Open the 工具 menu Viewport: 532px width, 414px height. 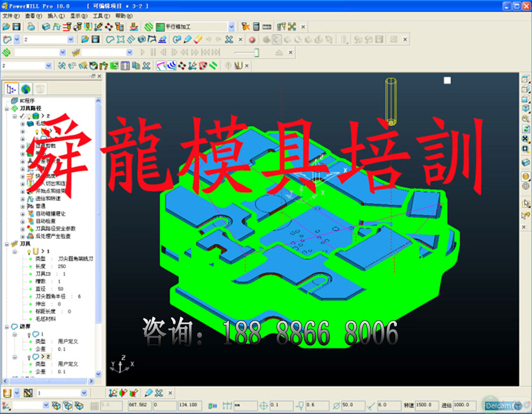coord(101,16)
